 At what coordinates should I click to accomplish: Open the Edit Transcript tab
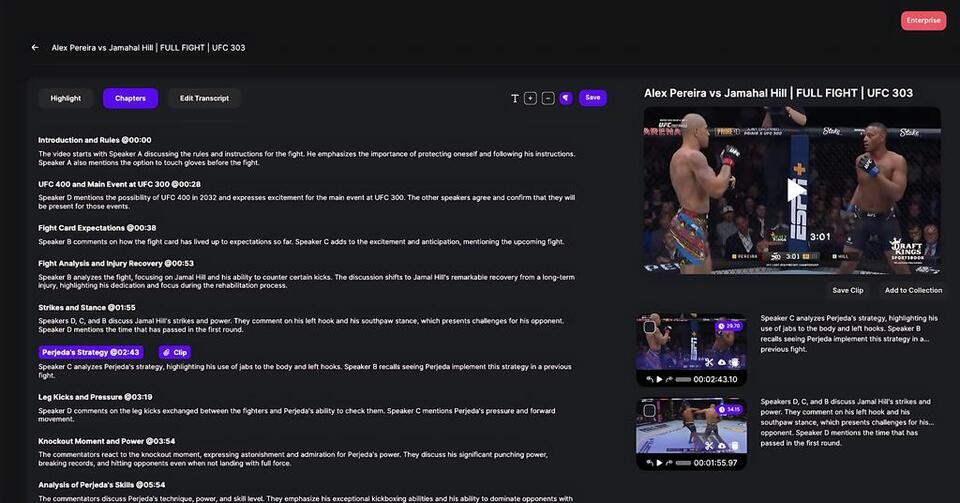204,98
